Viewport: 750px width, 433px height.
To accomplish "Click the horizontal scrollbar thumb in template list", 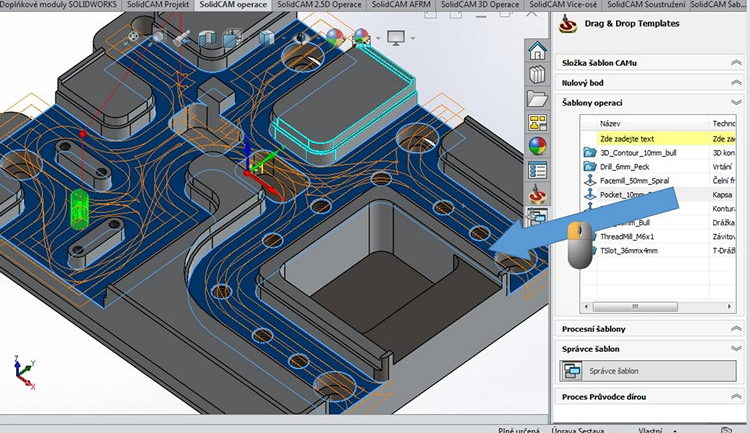I will pos(635,307).
